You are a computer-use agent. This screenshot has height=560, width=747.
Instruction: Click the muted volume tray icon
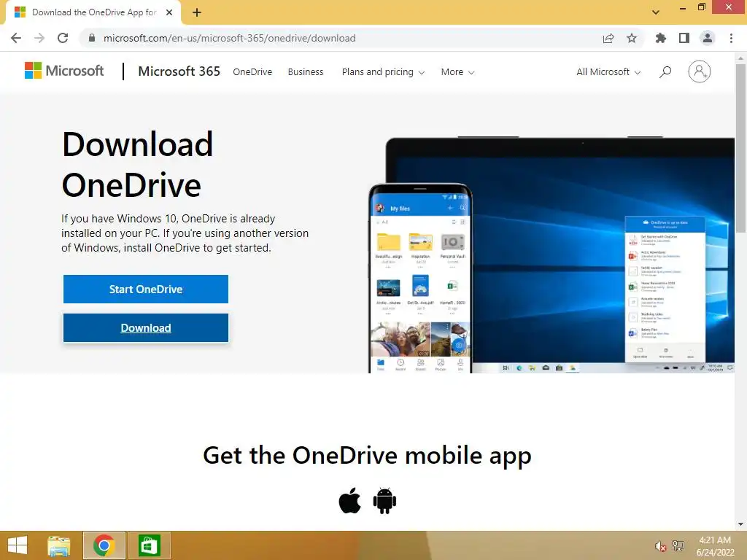click(x=660, y=546)
